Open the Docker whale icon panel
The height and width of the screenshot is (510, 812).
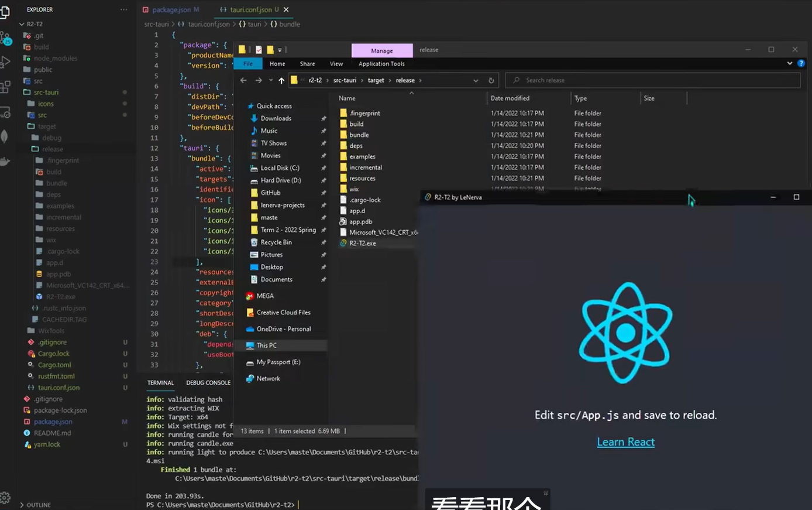[5, 162]
